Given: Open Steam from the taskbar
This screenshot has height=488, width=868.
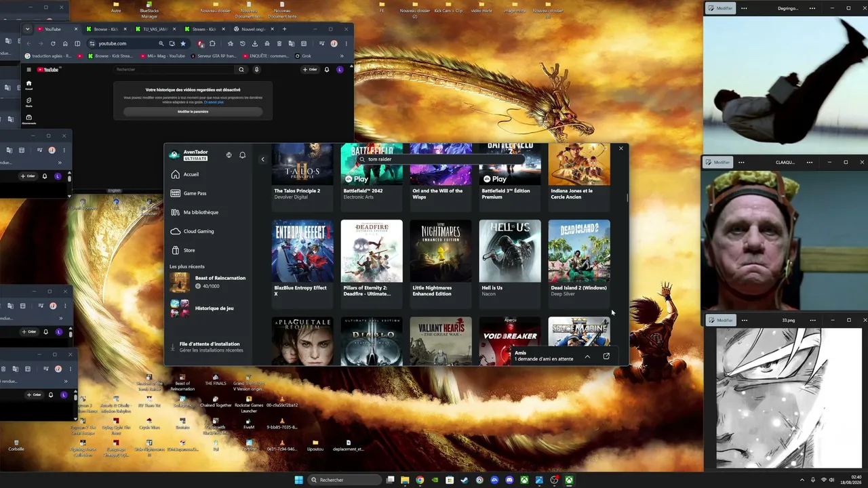Looking at the screenshot, I should click(465, 480).
